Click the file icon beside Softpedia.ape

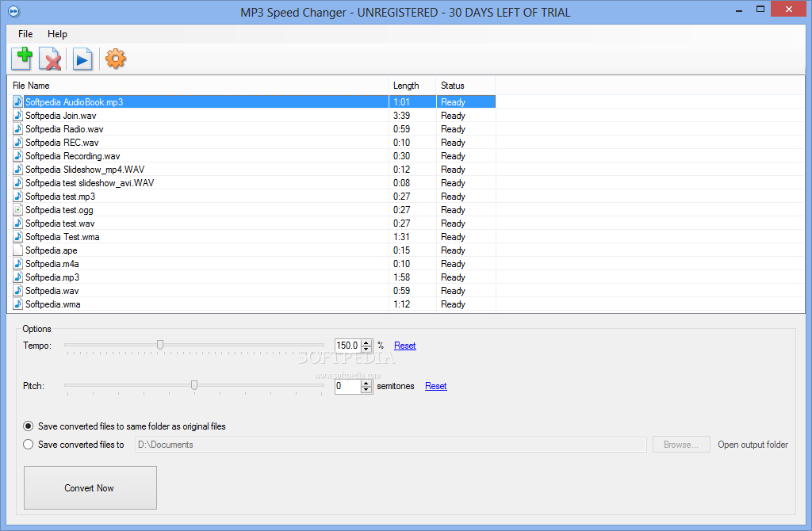coord(17,250)
